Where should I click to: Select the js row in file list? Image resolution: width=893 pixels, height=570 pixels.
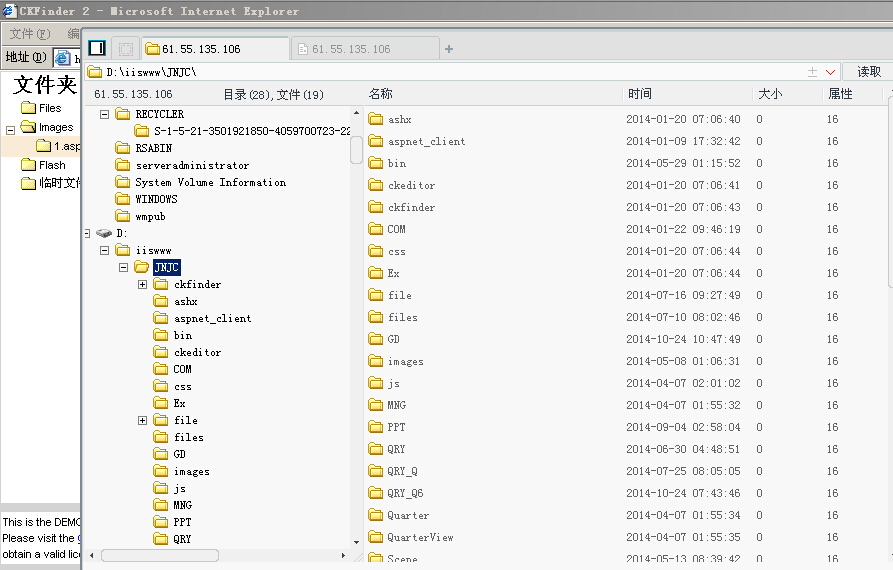[x=626, y=383]
